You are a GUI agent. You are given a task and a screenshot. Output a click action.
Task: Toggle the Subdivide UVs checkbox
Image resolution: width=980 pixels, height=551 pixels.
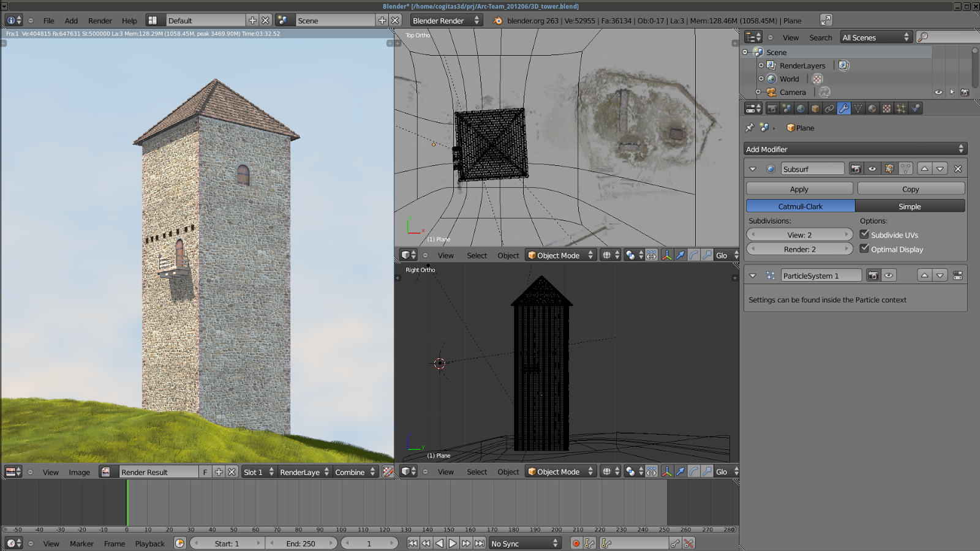865,234
